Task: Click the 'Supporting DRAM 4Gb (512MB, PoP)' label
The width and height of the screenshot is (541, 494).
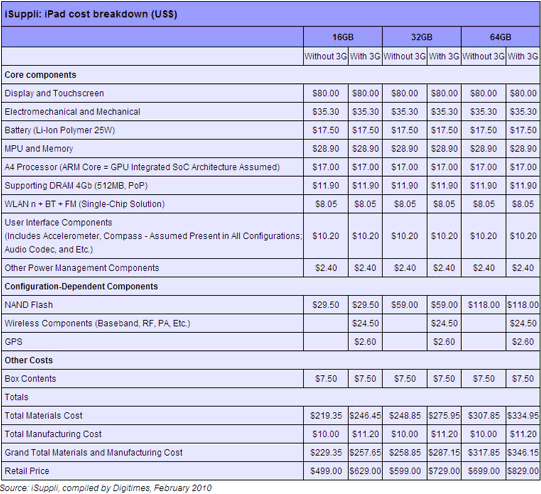Action: coord(76,186)
